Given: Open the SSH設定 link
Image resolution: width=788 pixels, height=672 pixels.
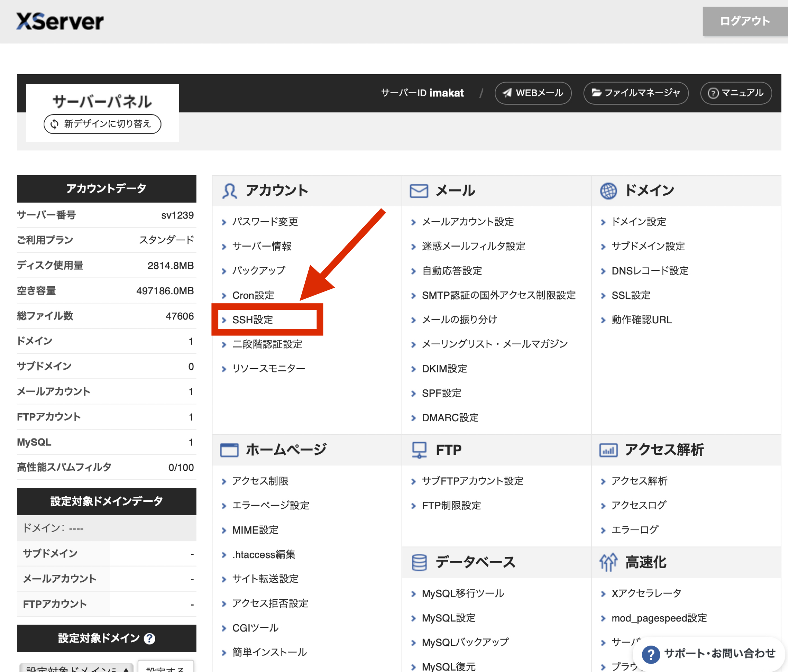Looking at the screenshot, I should click(253, 320).
